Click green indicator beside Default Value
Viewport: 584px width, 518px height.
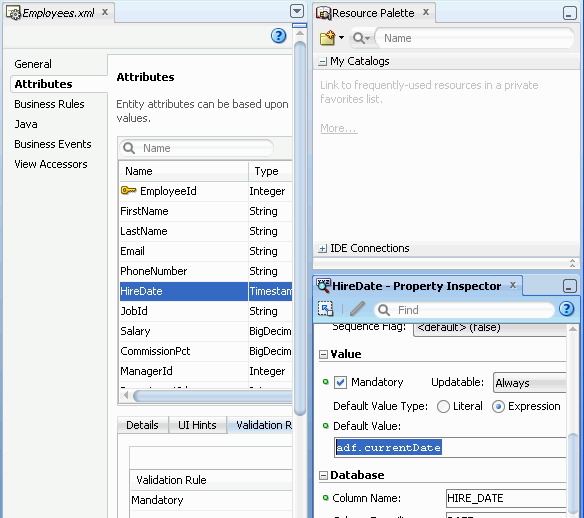(x=326, y=426)
